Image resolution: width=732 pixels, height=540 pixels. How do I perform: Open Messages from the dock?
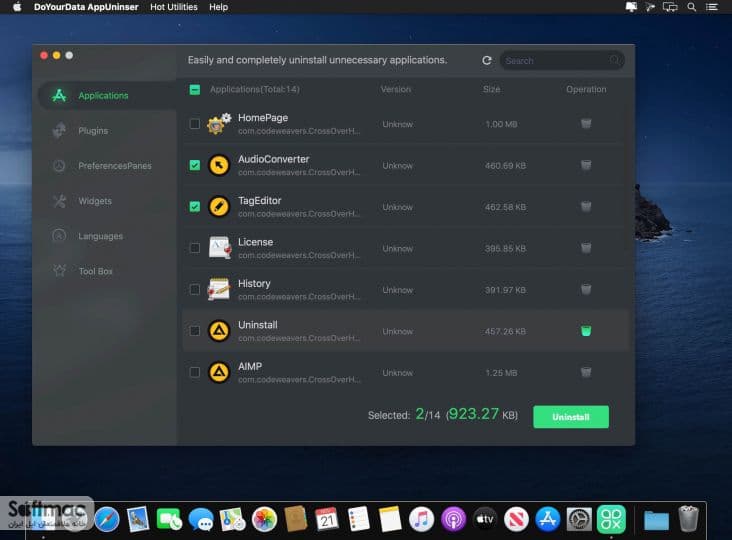click(201, 519)
